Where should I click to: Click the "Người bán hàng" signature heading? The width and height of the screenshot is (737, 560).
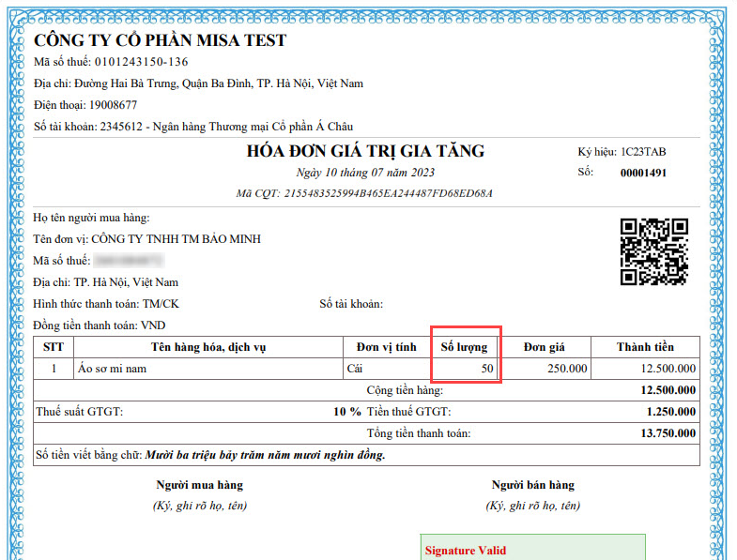pyautogui.click(x=532, y=485)
